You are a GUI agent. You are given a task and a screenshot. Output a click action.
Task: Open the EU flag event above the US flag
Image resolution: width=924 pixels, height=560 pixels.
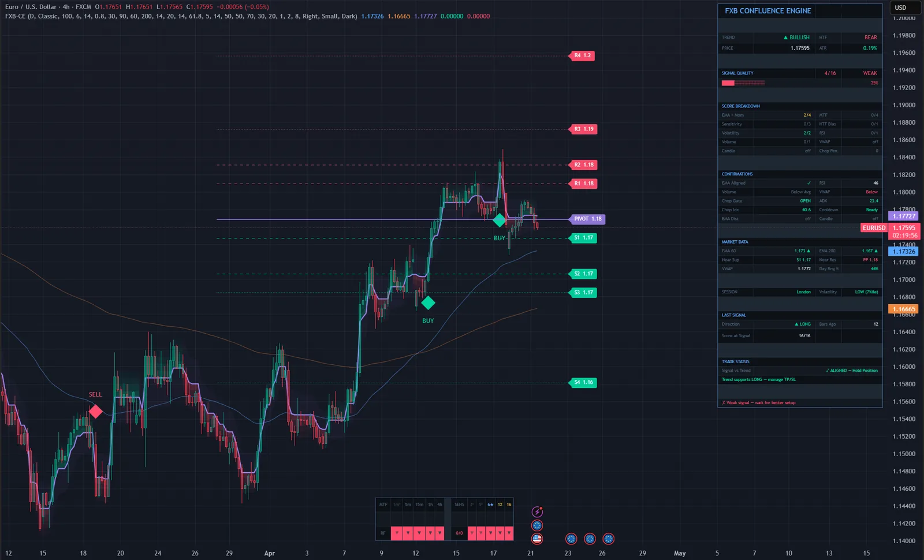[537, 525]
